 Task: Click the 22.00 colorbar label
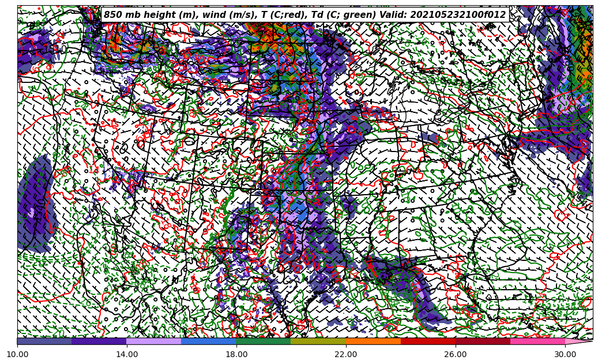coord(346,354)
